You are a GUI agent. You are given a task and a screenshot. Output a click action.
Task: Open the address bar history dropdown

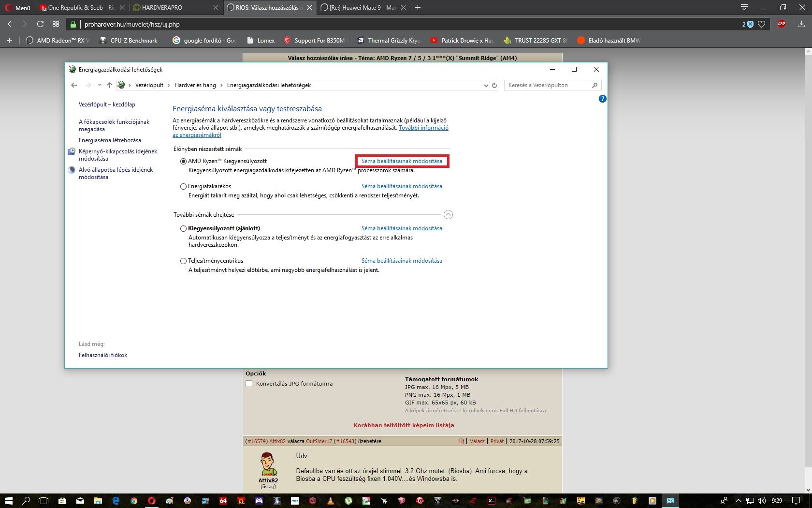click(x=486, y=85)
